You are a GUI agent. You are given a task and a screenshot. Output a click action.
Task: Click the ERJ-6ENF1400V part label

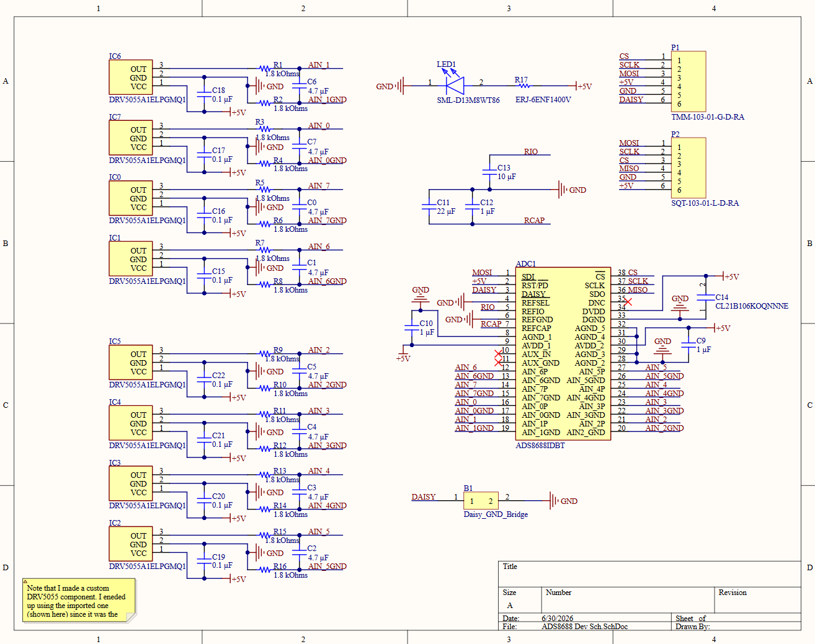[x=543, y=99]
